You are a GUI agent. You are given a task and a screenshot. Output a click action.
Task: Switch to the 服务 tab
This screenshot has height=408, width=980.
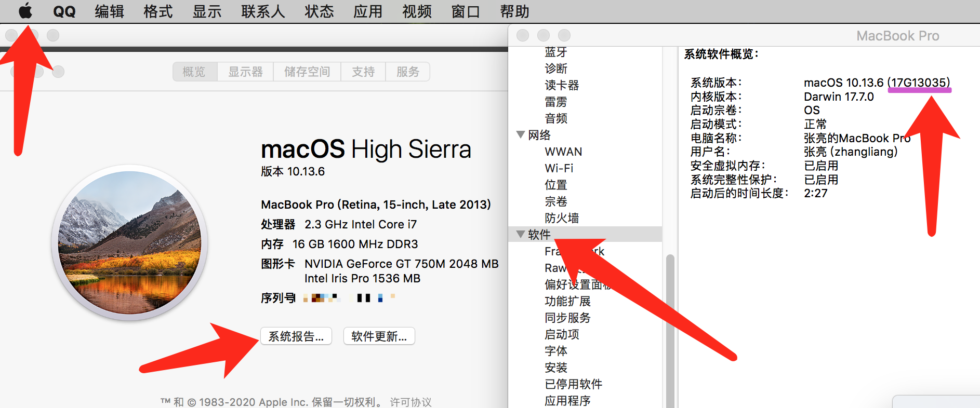(x=408, y=72)
